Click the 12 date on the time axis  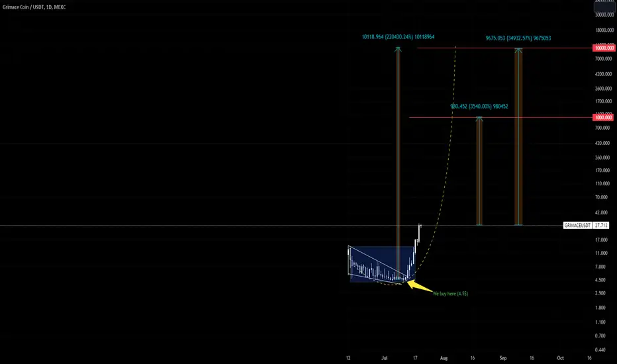348,358
